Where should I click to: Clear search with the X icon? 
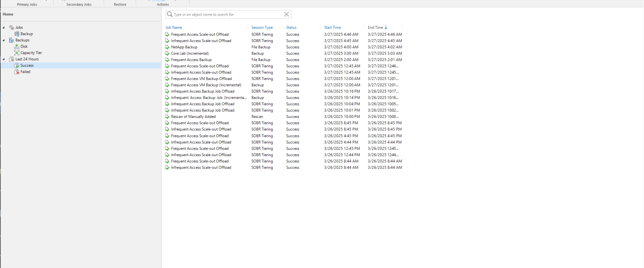point(286,14)
